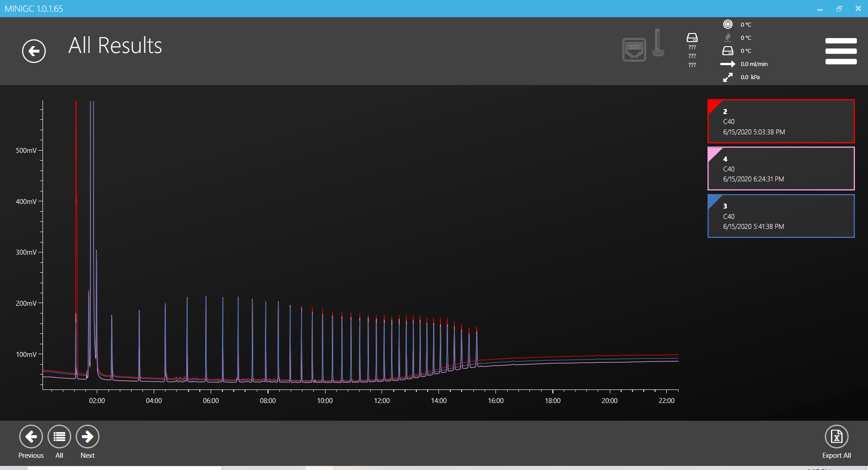The height and width of the screenshot is (470, 868).
Task: Click the red color corner of run 2
Action: click(x=713, y=105)
